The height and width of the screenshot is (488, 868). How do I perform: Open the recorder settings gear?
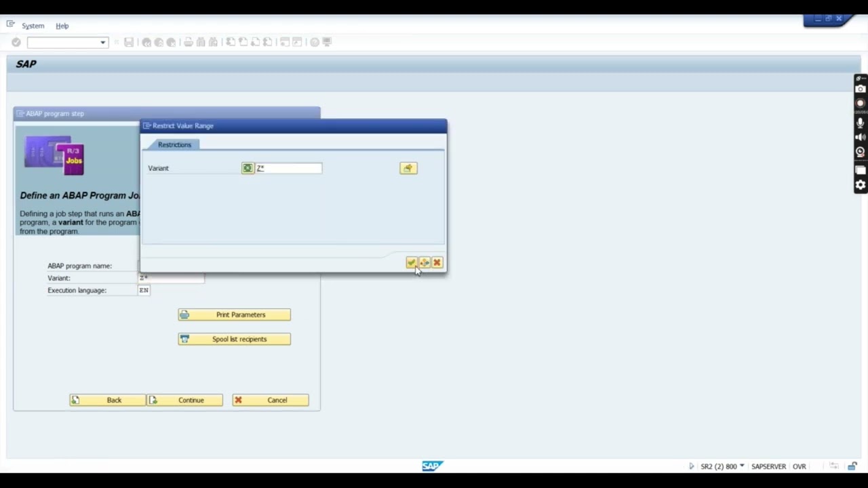coord(861,185)
